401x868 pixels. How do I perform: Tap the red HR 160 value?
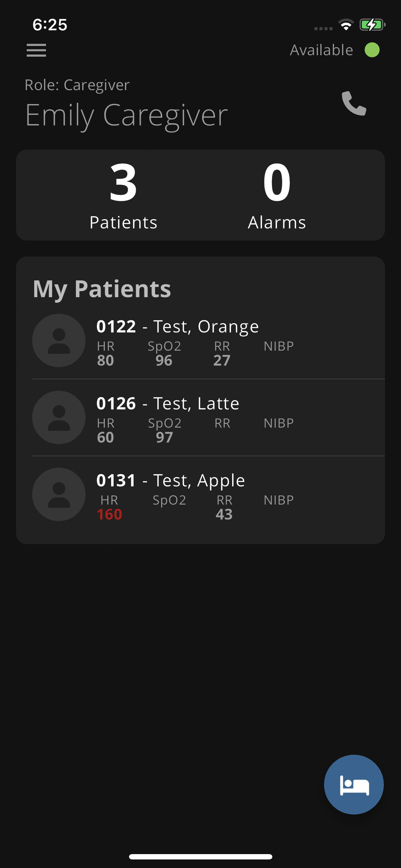point(109,515)
